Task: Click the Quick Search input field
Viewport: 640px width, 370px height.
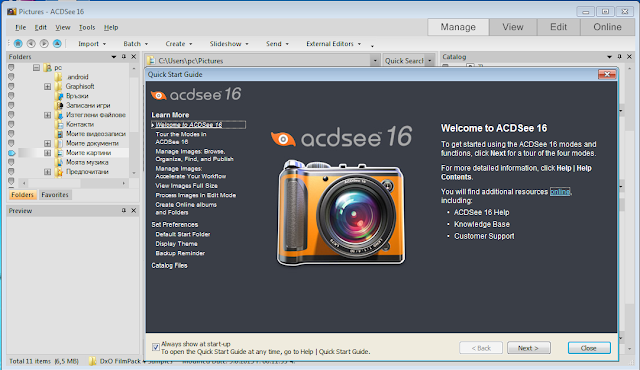Action: [x=404, y=61]
